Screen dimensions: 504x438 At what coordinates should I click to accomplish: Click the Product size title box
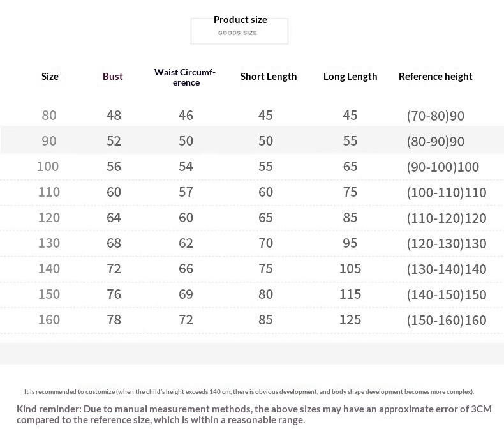point(239,31)
